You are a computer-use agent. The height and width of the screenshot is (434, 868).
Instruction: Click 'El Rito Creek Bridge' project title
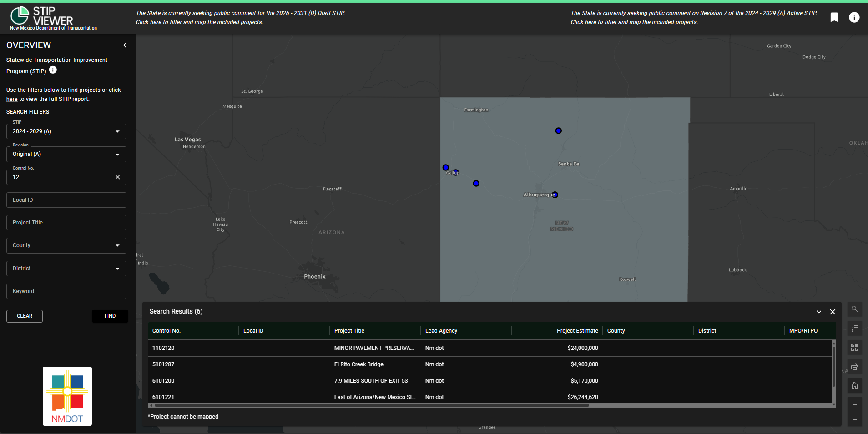359,364
